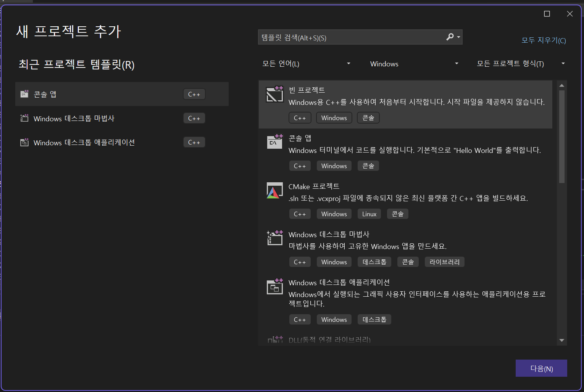Click the C++ tag beside recent 콘솔 앱
The image size is (584, 392).
point(194,94)
